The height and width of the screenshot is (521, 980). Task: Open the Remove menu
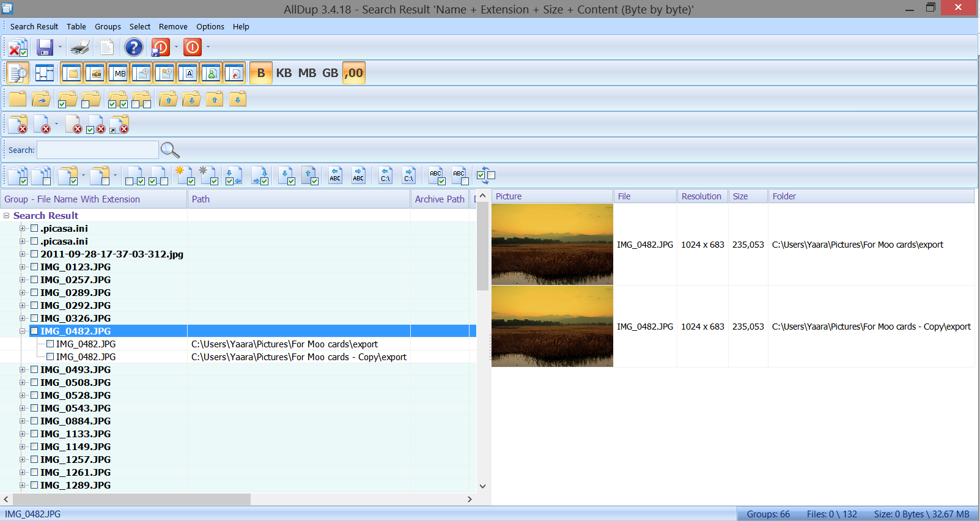pos(173,27)
